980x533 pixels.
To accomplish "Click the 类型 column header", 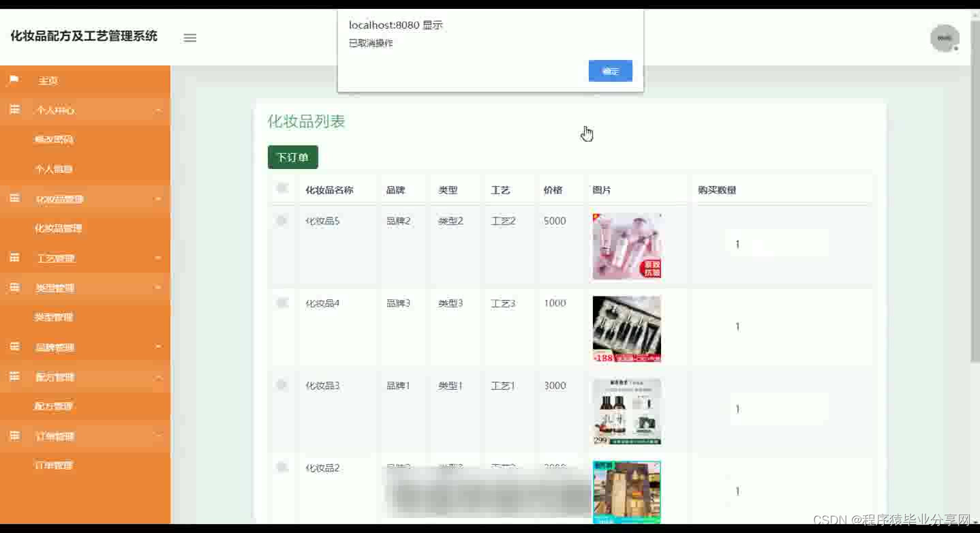I will [x=448, y=190].
